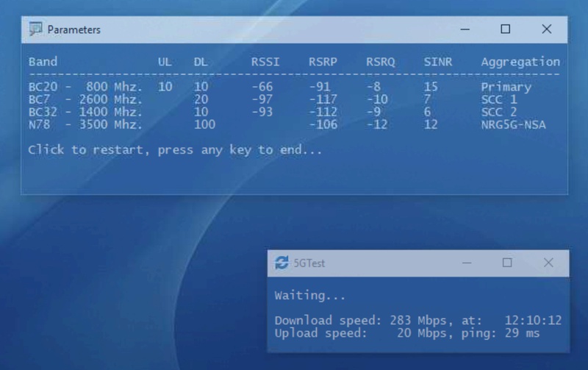The image size is (588, 370).
Task: Click RSRQ value -10 in BC7 row
Action: coord(377,99)
